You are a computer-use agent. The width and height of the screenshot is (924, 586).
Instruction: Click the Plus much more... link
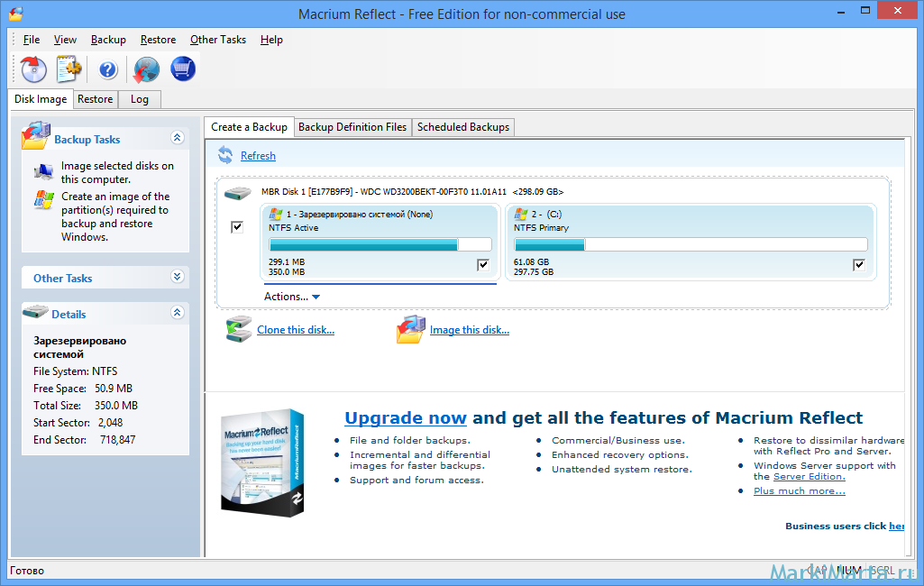pos(799,491)
